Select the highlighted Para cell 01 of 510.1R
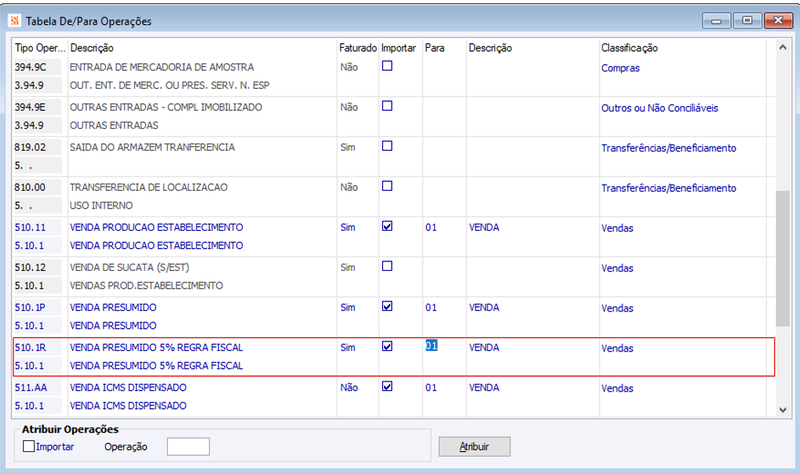This screenshot has width=800, height=474. click(432, 346)
